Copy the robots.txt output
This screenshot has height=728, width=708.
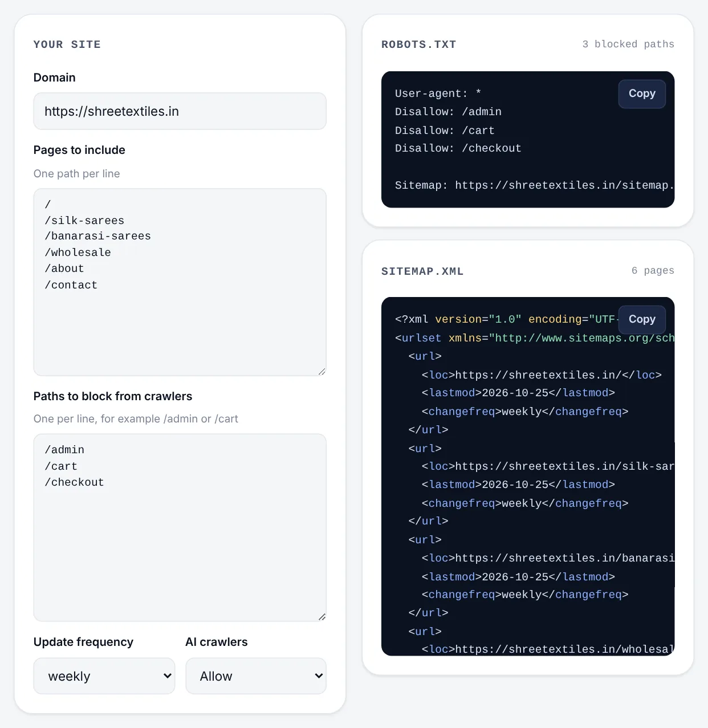pyautogui.click(x=642, y=93)
